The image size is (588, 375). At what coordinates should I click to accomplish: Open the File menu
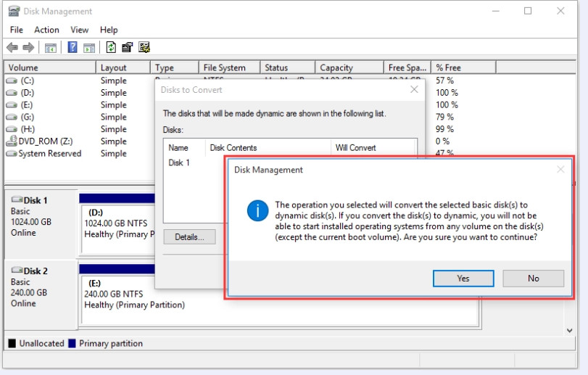coord(17,30)
